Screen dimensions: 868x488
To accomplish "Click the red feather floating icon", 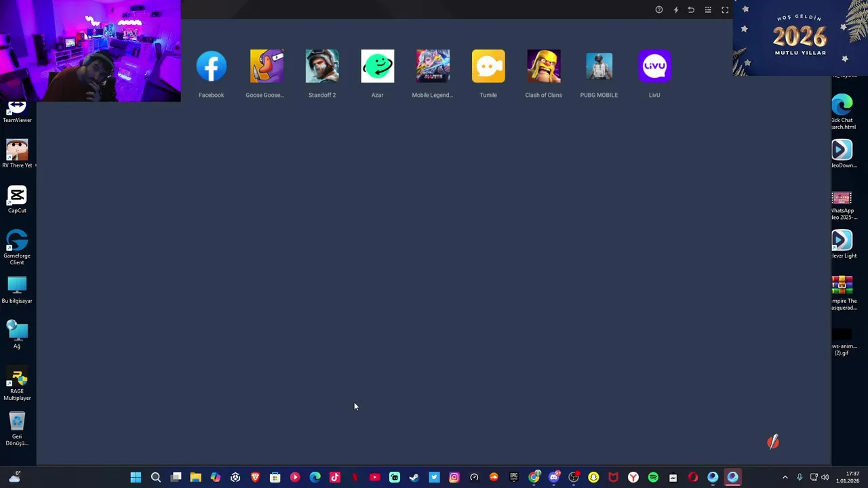I will tap(773, 442).
